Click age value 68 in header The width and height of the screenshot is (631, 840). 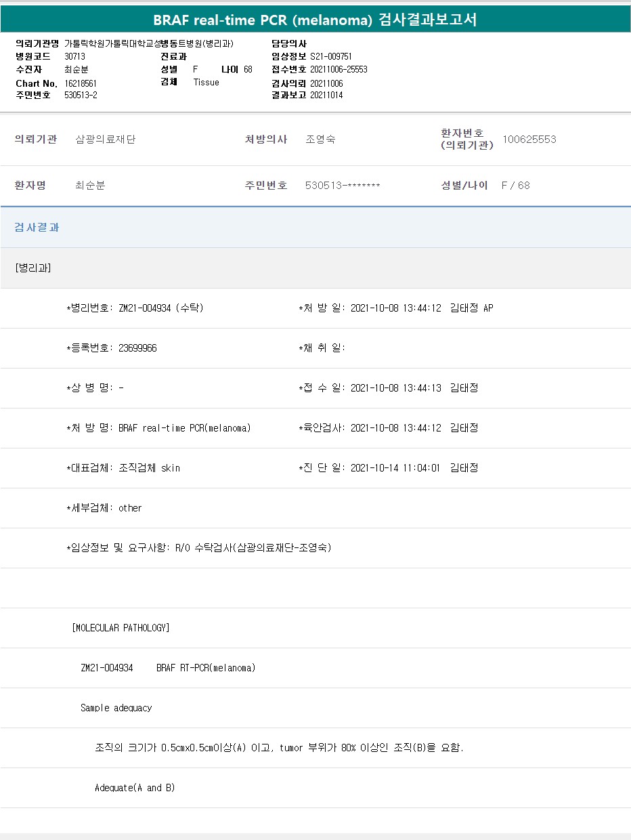[x=248, y=69]
